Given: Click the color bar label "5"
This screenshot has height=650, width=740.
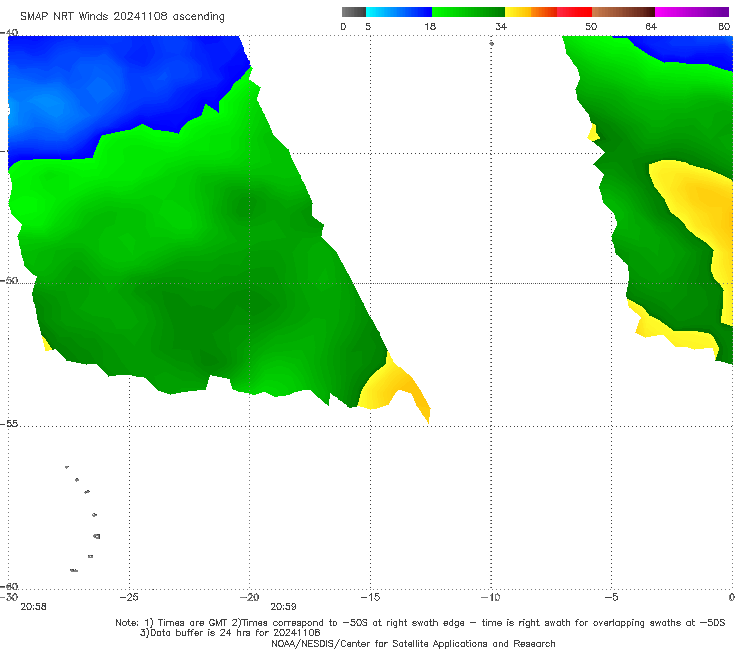Looking at the screenshot, I should tap(368, 27).
